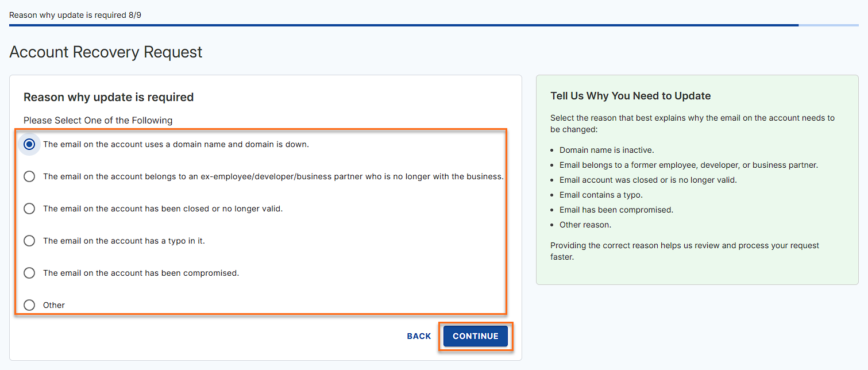868x370 pixels.
Task: Click the 'Providing the correct reason' help note
Action: (x=684, y=251)
